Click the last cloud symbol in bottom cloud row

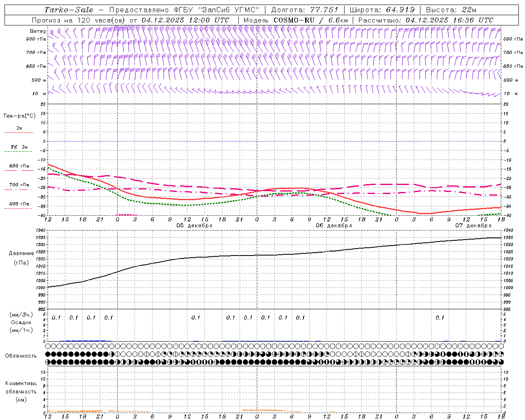point(501,362)
